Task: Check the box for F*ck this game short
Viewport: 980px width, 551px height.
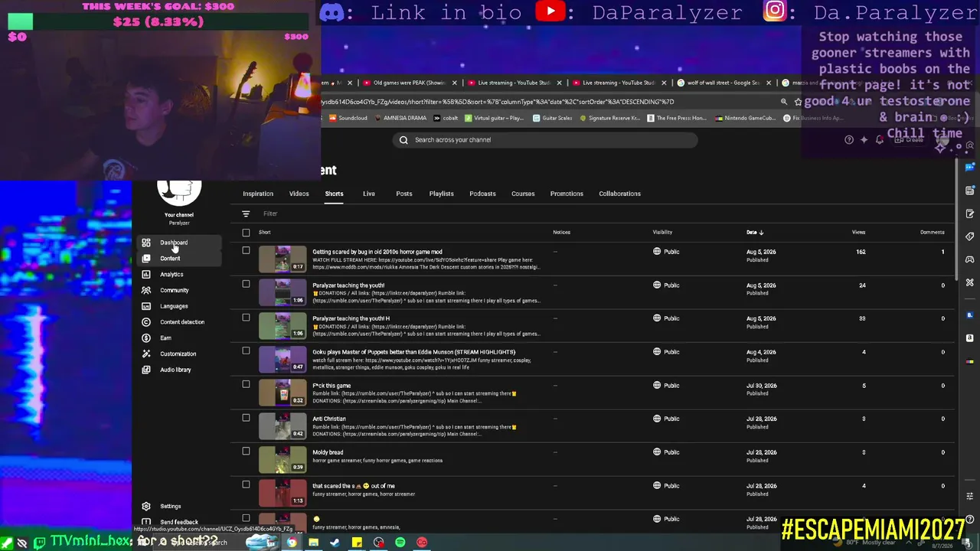Action: (246, 384)
